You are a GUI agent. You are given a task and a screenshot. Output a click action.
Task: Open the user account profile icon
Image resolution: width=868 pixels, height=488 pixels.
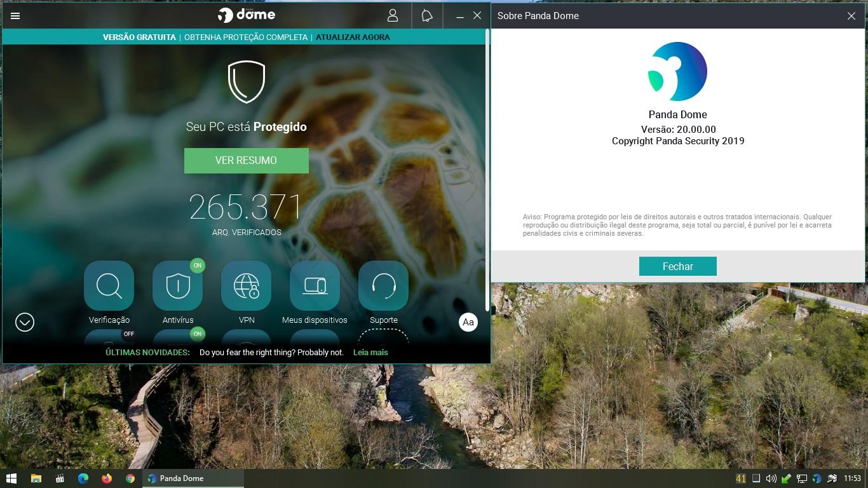[393, 16]
